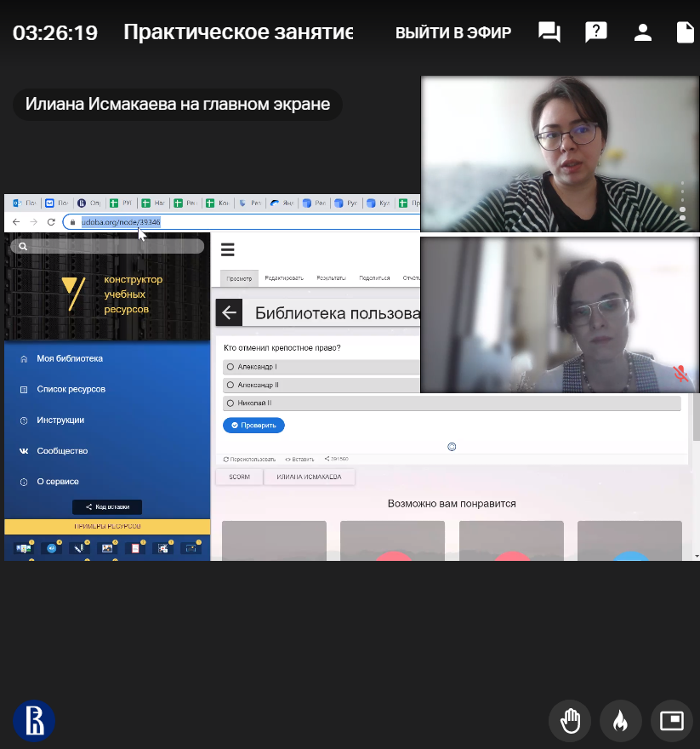Choose the Николай II radio option

[230, 403]
